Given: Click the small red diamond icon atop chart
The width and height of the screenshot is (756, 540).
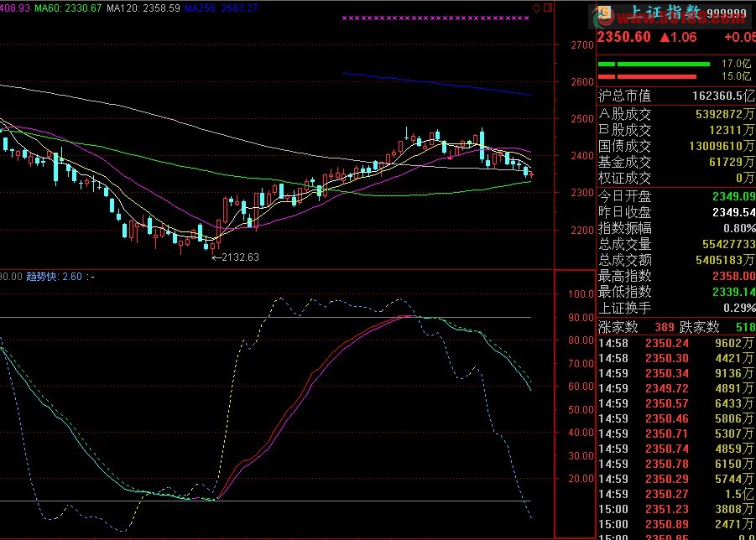Looking at the screenshot, I should (x=536, y=7).
